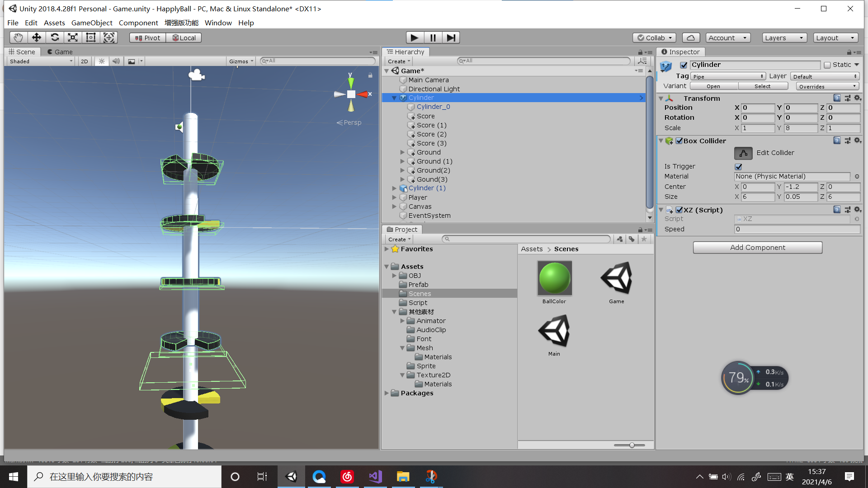Select the Hand tool in toolbar

click(18, 38)
